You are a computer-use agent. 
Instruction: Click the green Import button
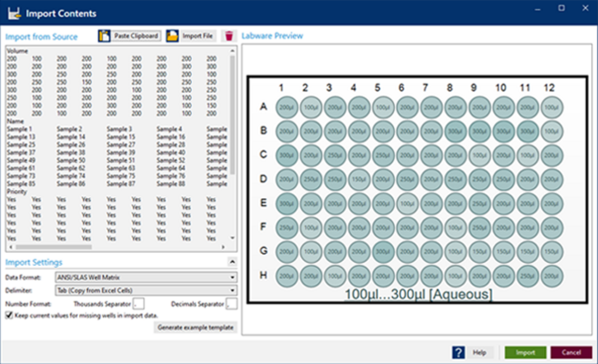(526, 352)
